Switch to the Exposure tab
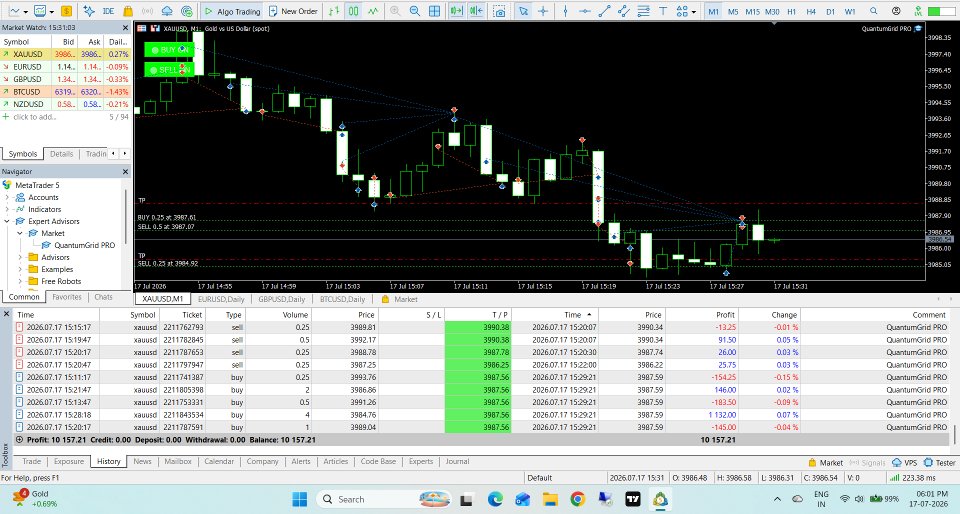This screenshot has height=514, width=960. click(x=69, y=461)
